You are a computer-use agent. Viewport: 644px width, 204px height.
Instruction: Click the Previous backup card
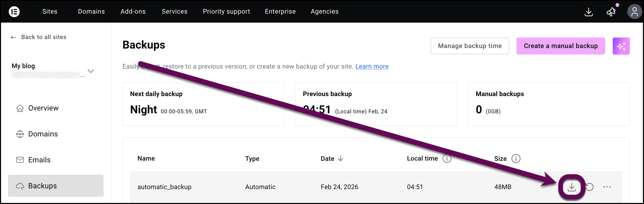tap(376, 104)
